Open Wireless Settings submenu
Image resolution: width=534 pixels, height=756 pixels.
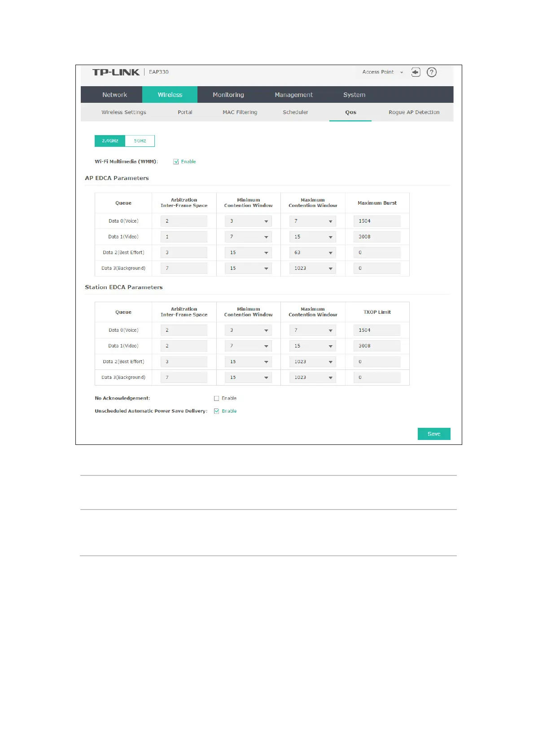(x=124, y=112)
